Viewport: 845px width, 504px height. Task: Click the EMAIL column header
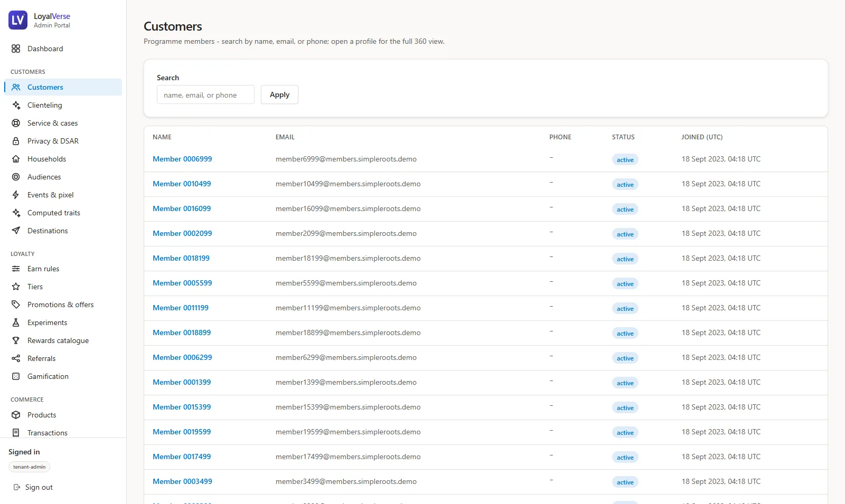pyautogui.click(x=285, y=137)
